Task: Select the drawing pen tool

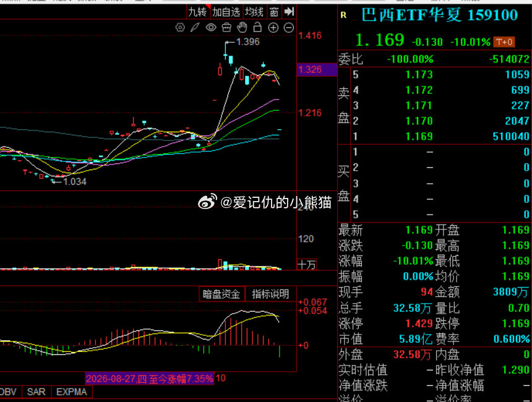Action: point(195,27)
